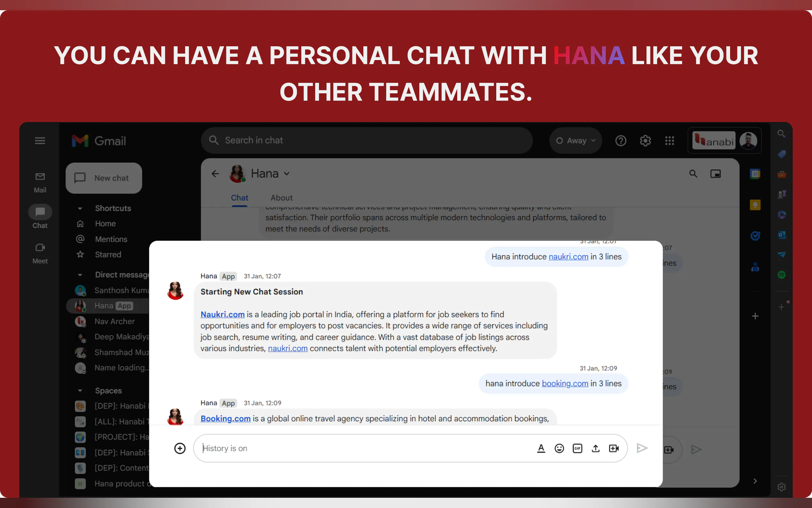
Task: Open the Naukri.com bold link in reply
Action: 222,314
